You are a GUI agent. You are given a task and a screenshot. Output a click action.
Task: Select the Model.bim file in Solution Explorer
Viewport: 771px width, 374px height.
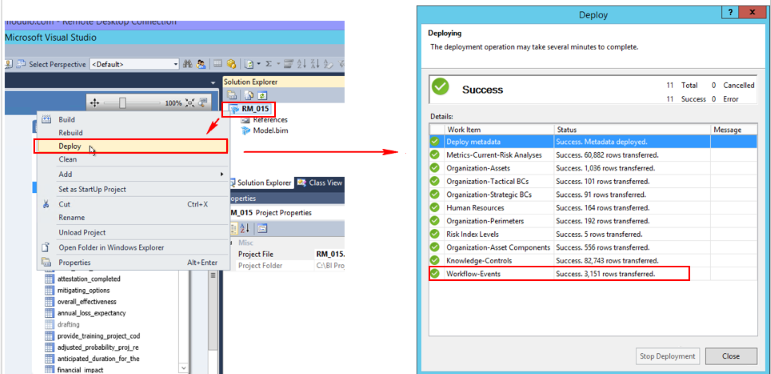click(x=270, y=130)
